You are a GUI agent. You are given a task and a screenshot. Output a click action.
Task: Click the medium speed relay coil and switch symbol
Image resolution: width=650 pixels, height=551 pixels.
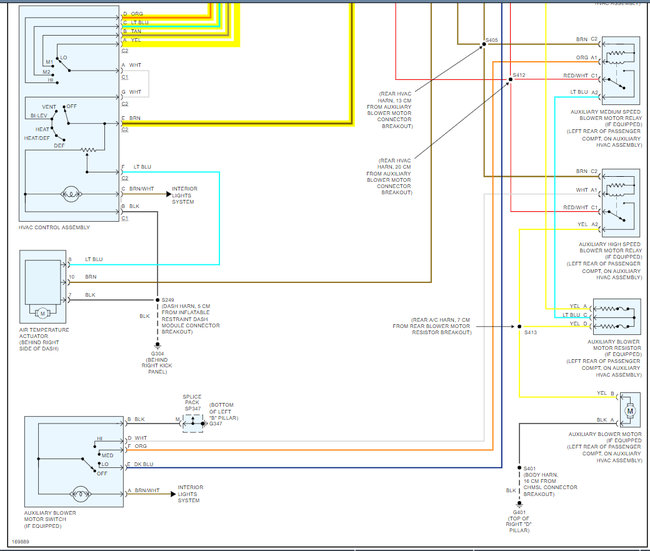click(620, 70)
